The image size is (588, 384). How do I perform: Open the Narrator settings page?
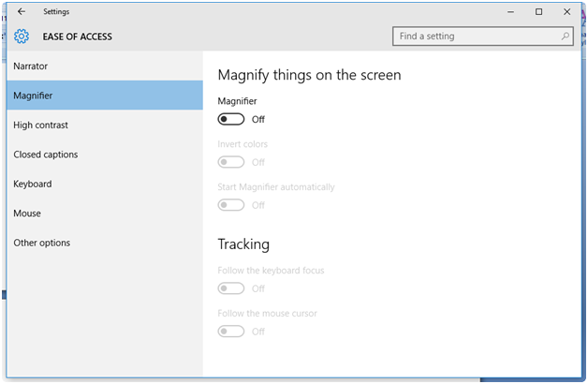pyautogui.click(x=31, y=66)
